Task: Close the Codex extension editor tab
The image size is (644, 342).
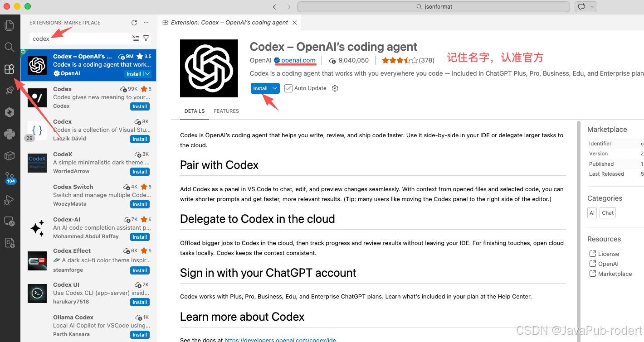Action: click(x=295, y=23)
